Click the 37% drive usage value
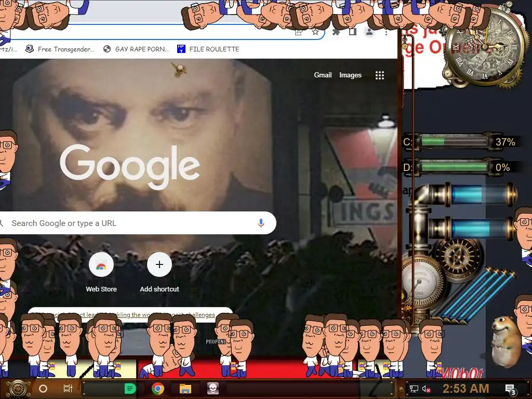532x399 pixels. pyautogui.click(x=505, y=142)
